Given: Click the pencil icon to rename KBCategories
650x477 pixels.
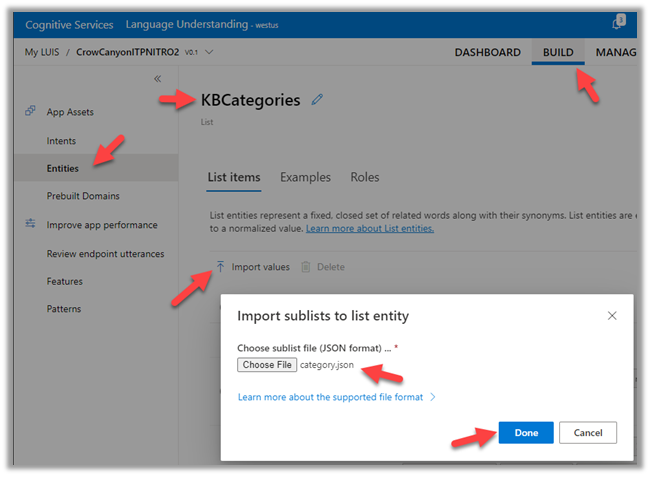Looking at the screenshot, I should (x=317, y=99).
